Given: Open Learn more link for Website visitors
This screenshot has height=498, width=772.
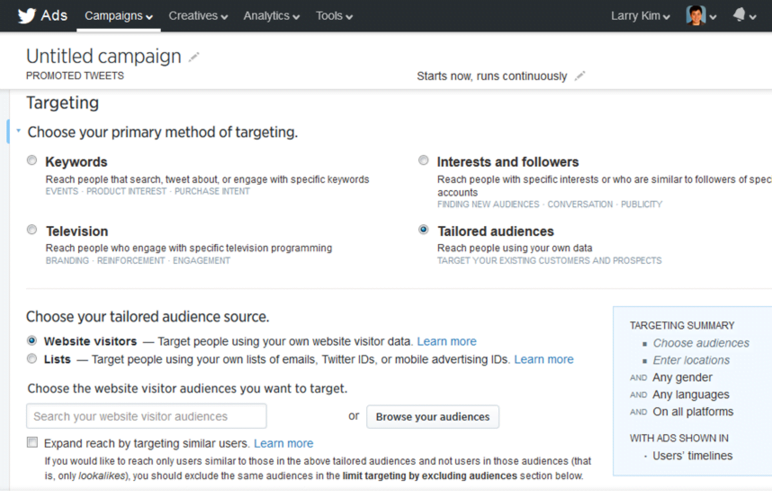Looking at the screenshot, I should 447,341.
